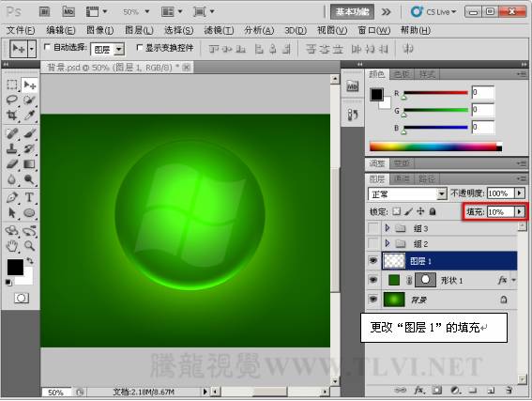Viewport: 532px width, 401px height.
Task: Toggle lock transparent pixels
Action: pos(396,211)
